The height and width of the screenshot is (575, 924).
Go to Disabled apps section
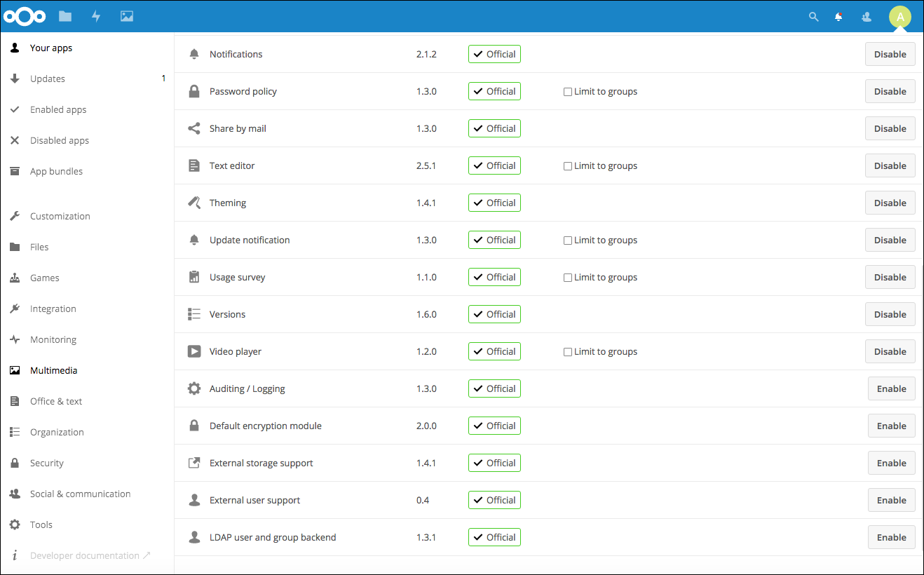[60, 141]
